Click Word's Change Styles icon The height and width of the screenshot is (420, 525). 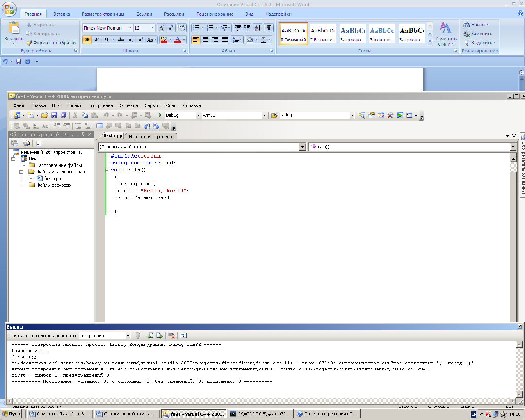point(445,34)
